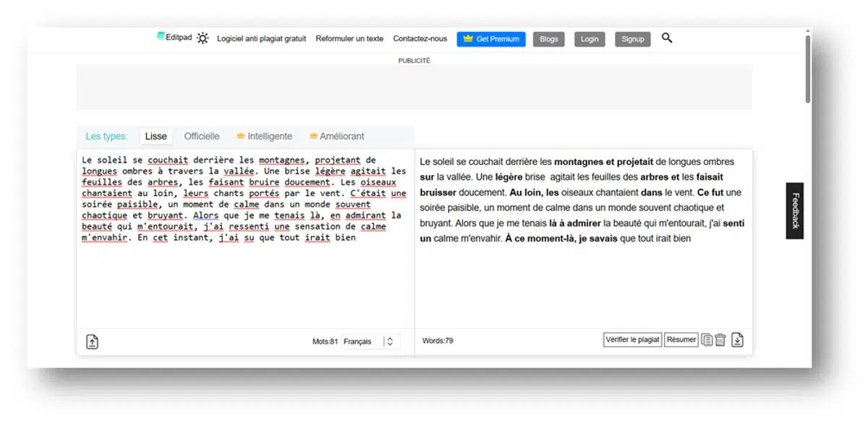Open the Feedback side panel
This screenshot has width=868, height=424.
(793, 210)
